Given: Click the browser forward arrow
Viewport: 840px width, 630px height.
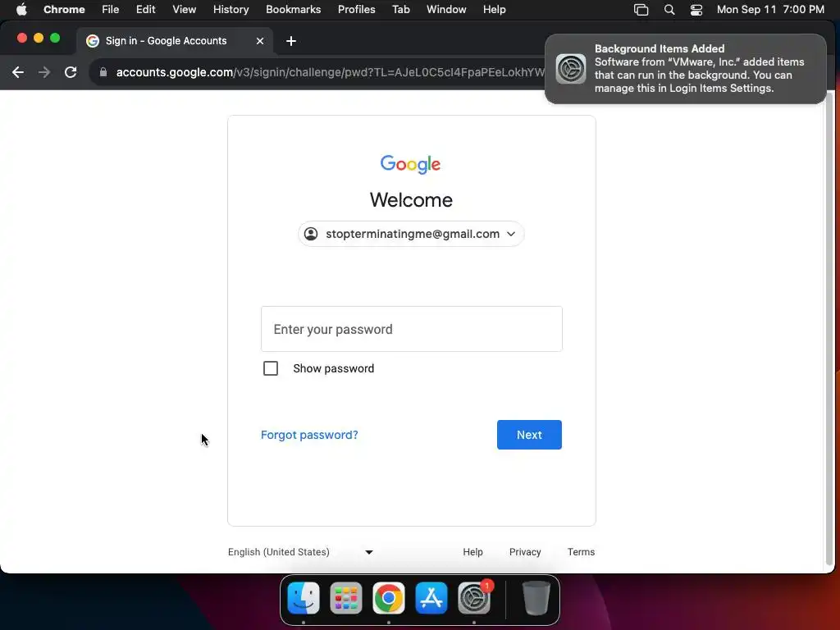Looking at the screenshot, I should (44, 72).
